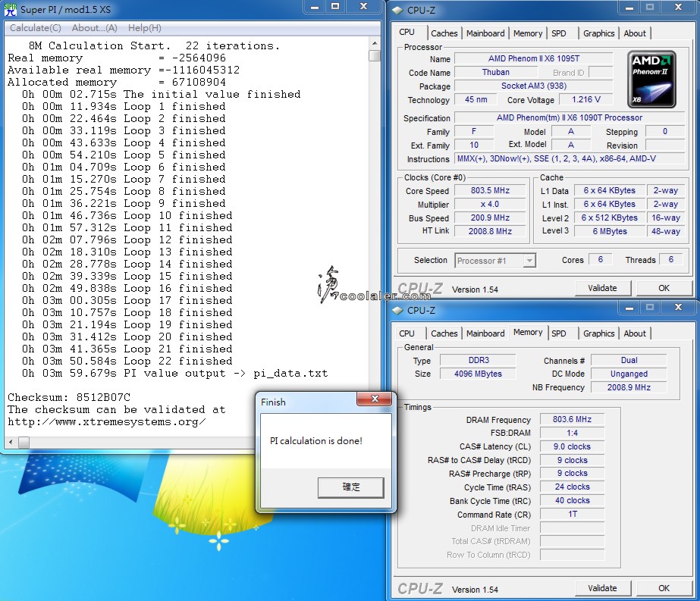Open the Calculate(C) menu in Super PI
The image size is (700, 601).
click(x=36, y=28)
